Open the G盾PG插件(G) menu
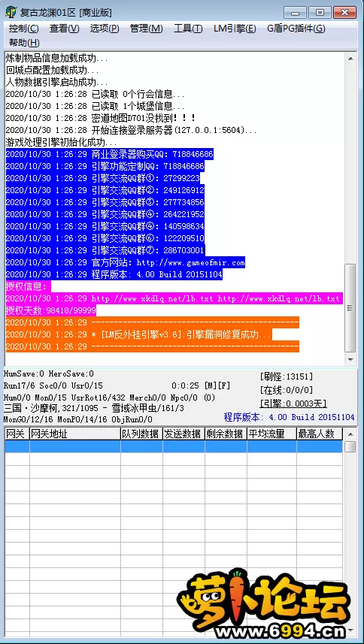 (x=296, y=29)
